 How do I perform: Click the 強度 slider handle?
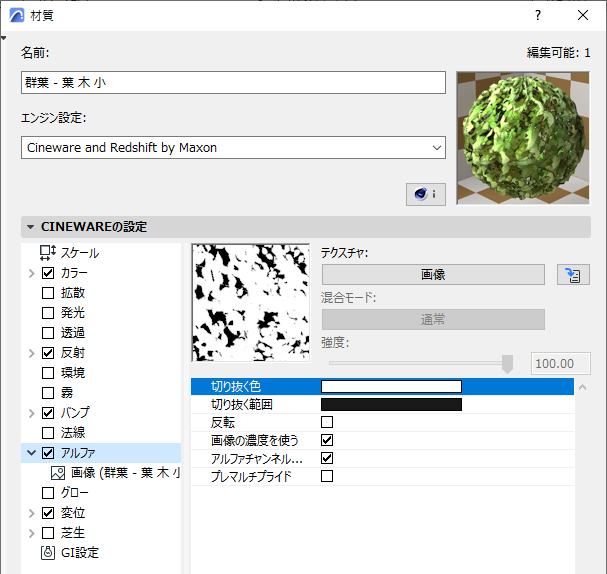[x=507, y=364]
